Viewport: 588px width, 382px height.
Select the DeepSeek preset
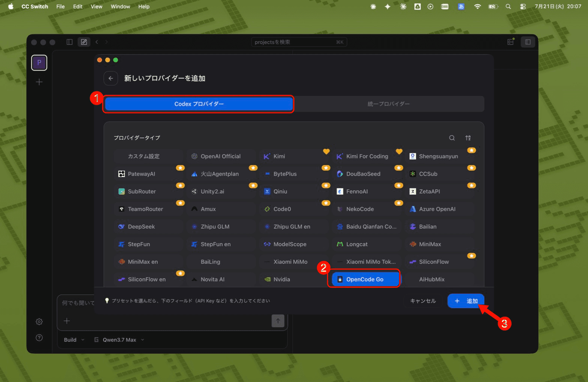(149, 227)
